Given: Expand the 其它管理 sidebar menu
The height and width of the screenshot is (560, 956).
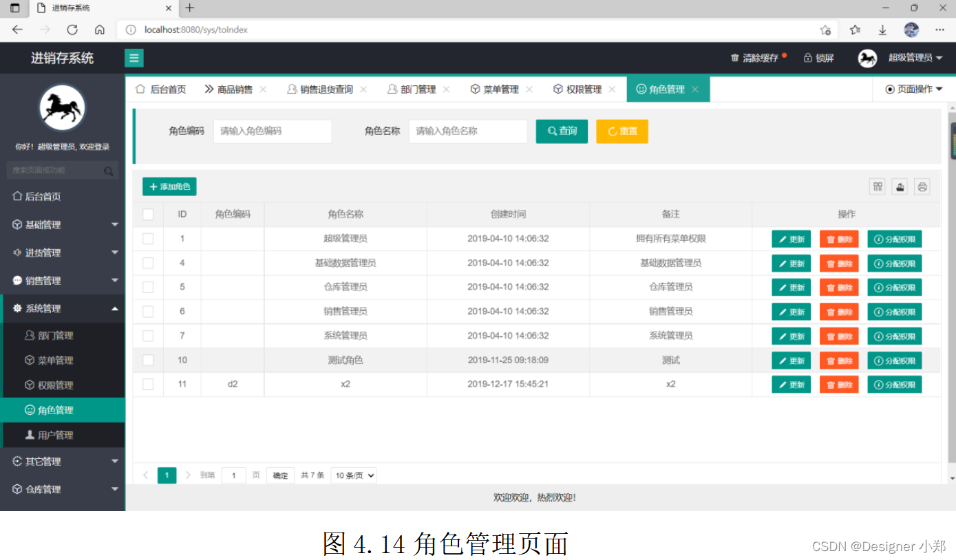Looking at the screenshot, I should click(x=63, y=462).
